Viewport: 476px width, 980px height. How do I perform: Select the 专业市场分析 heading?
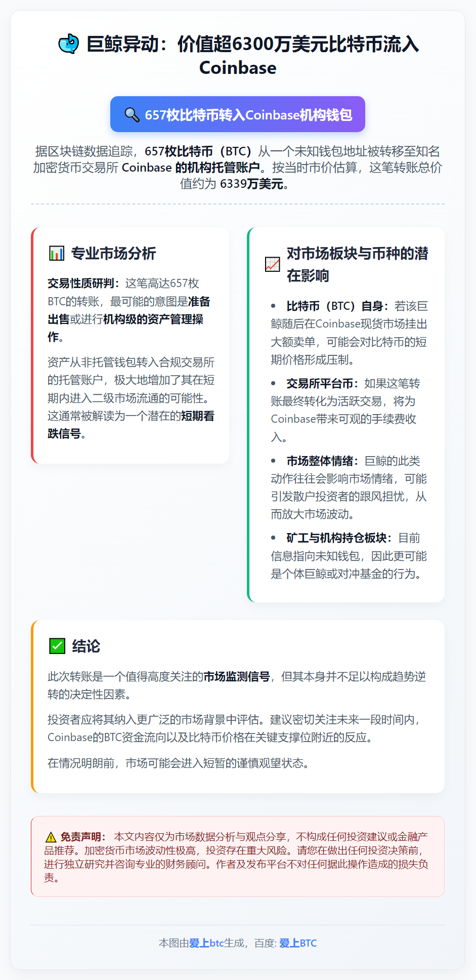[113, 253]
